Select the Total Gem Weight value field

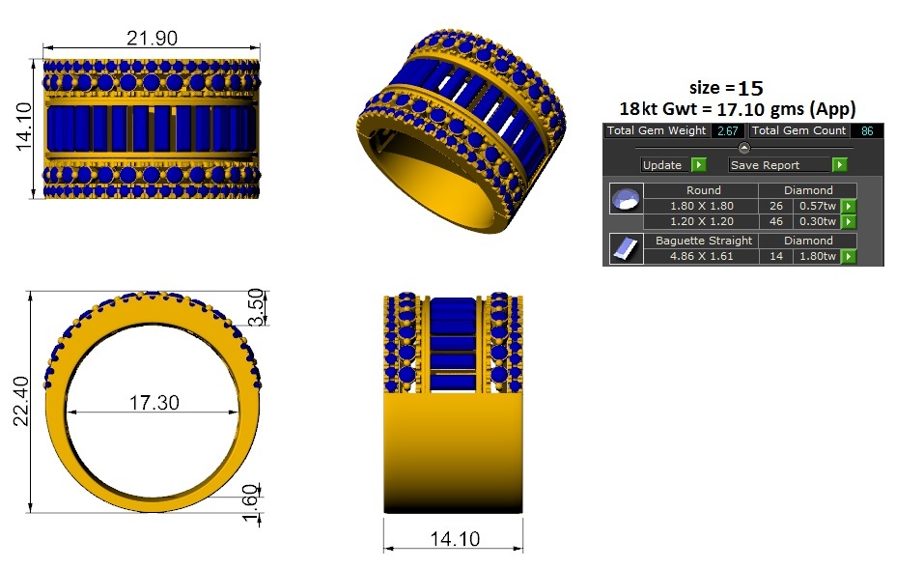[x=728, y=131]
